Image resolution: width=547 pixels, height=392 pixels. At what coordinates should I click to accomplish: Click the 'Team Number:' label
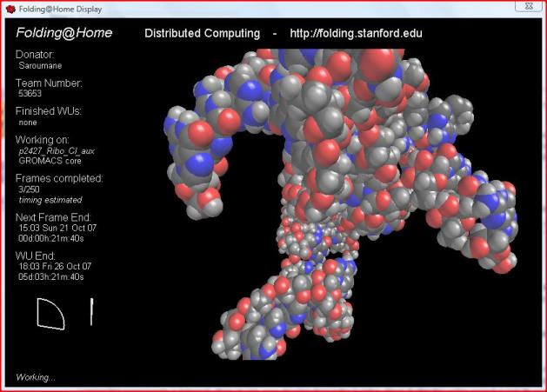[49, 83]
